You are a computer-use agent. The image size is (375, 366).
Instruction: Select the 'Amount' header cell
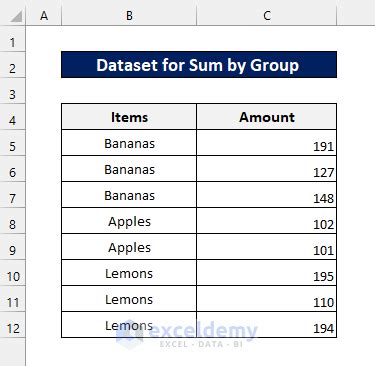[x=267, y=117]
